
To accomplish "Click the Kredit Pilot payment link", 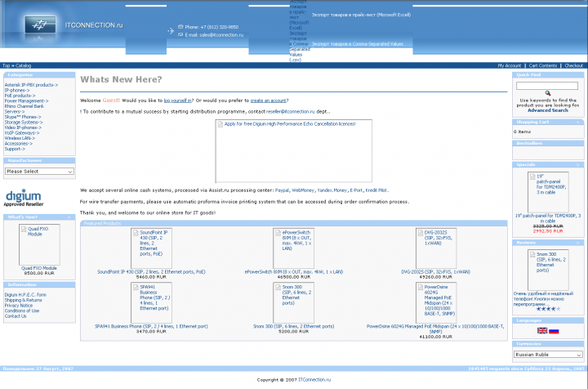I will coord(376,190).
